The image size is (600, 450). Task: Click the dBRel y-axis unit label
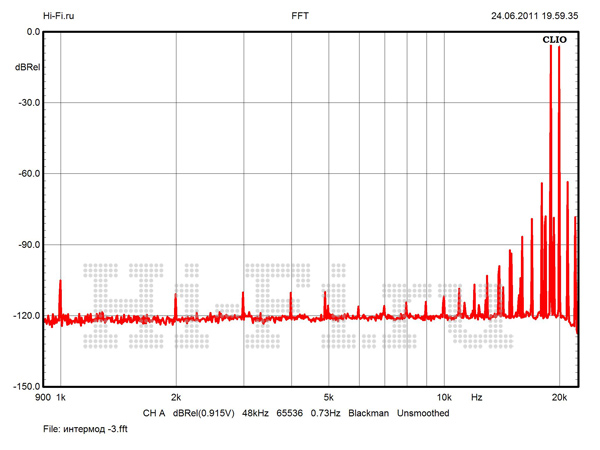pyautogui.click(x=28, y=67)
